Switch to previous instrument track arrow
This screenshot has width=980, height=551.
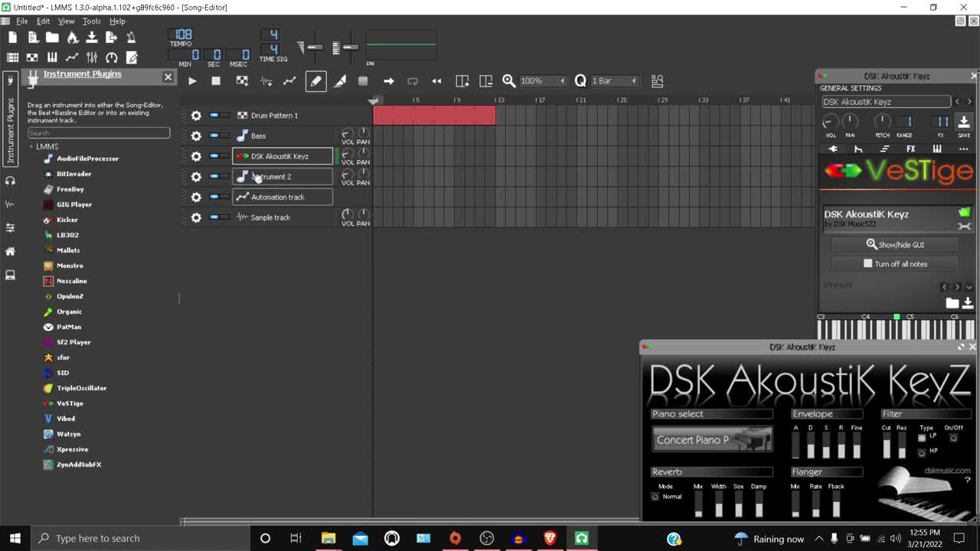957,102
